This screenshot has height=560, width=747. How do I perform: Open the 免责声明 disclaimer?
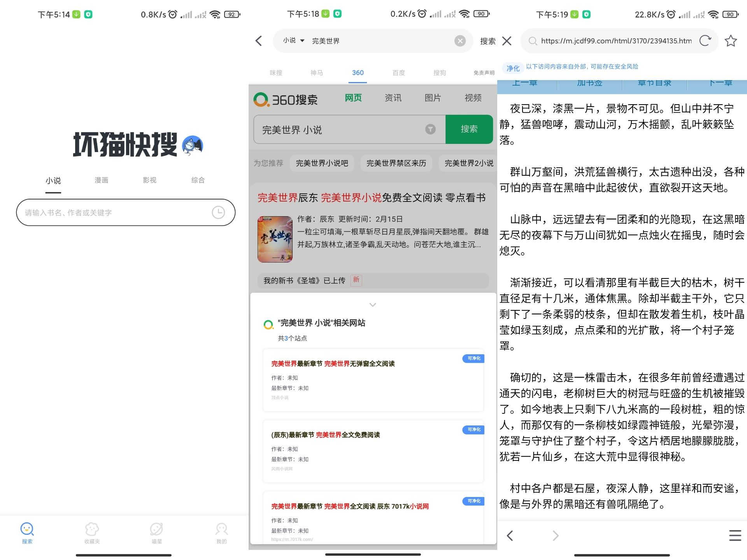click(x=484, y=73)
